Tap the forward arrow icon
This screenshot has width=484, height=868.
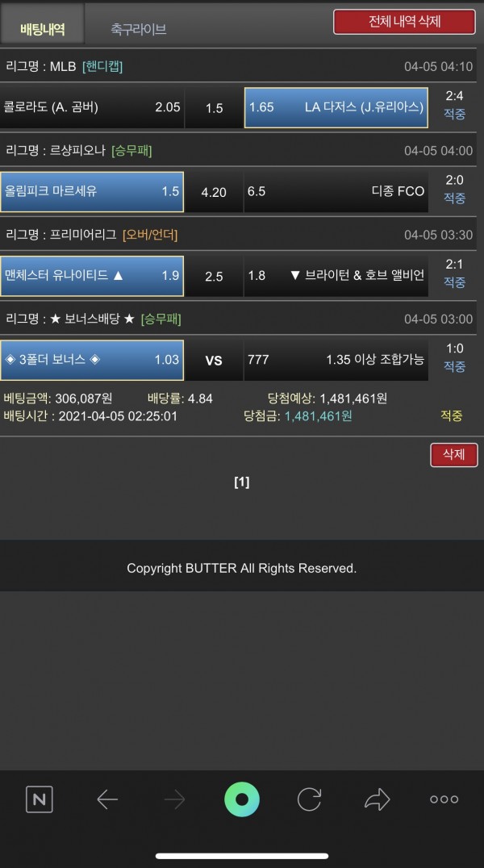click(x=174, y=799)
